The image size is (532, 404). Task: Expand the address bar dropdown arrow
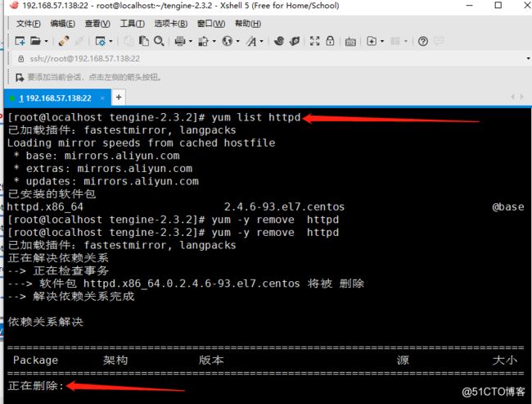(528, 59)
